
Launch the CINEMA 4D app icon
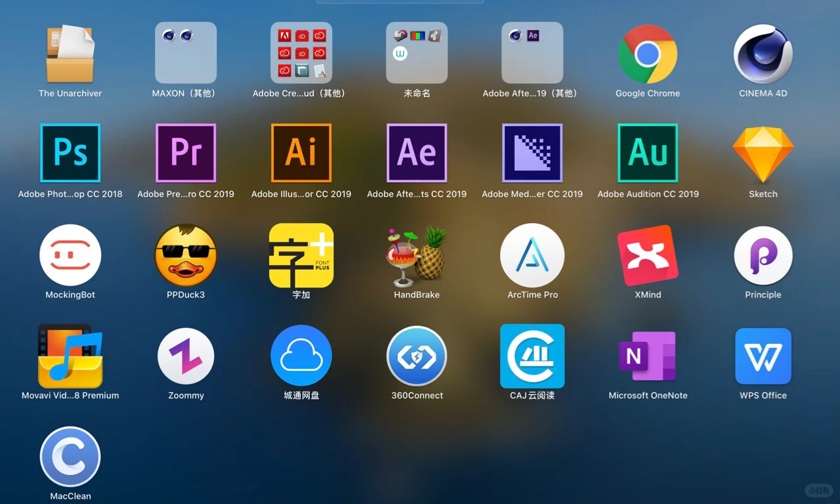tap(763, 54)
